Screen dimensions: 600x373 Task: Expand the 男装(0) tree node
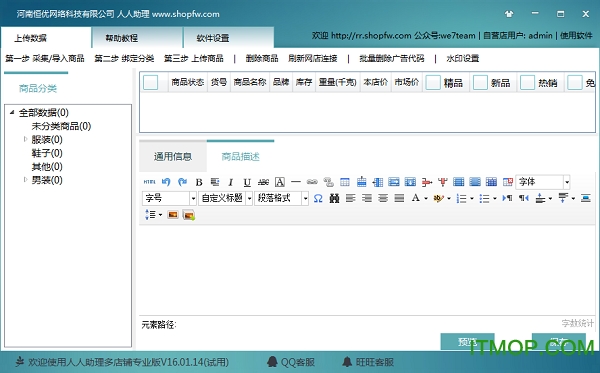pyautogui.click(x=26, y=179)
